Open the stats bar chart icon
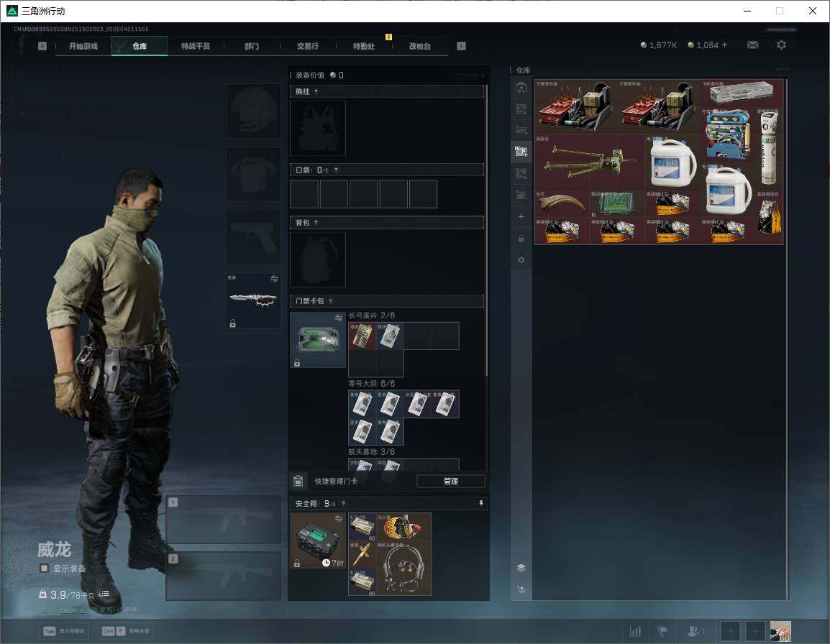Viewport: 830px width, 644px height. pyautogui.click(x=635, y=631)
